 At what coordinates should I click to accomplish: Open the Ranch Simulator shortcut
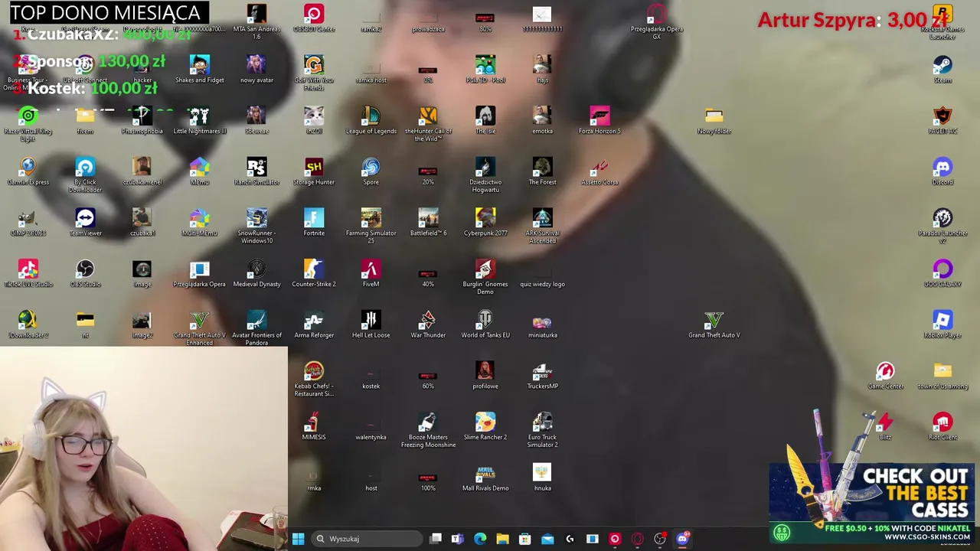coord(256,171)
